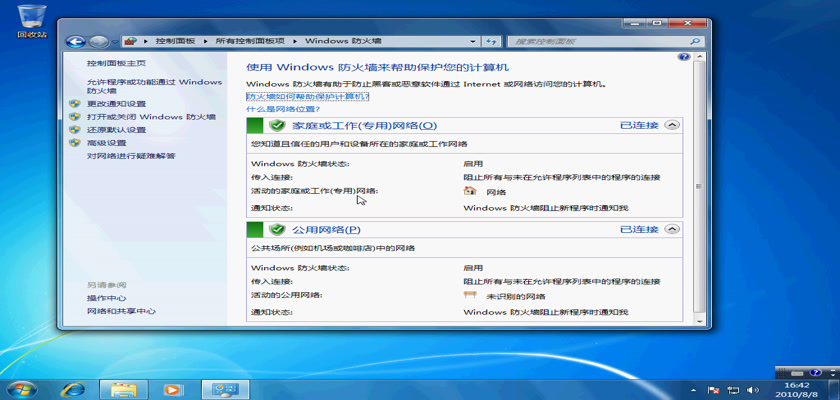Collapse the 家庭或工作(专用)网络 section
Viewport: 840px width, 400px height.
pyautogui.click(x=671, y=125)
